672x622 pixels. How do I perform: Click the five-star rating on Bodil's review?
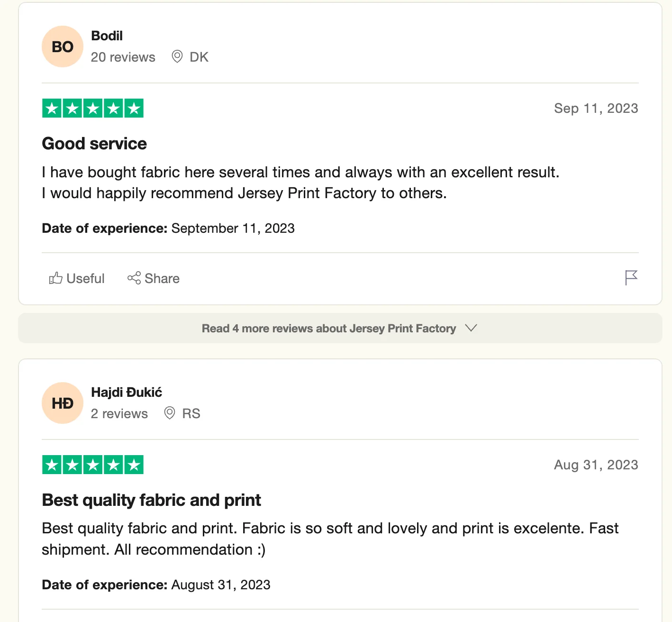(93, 108)
